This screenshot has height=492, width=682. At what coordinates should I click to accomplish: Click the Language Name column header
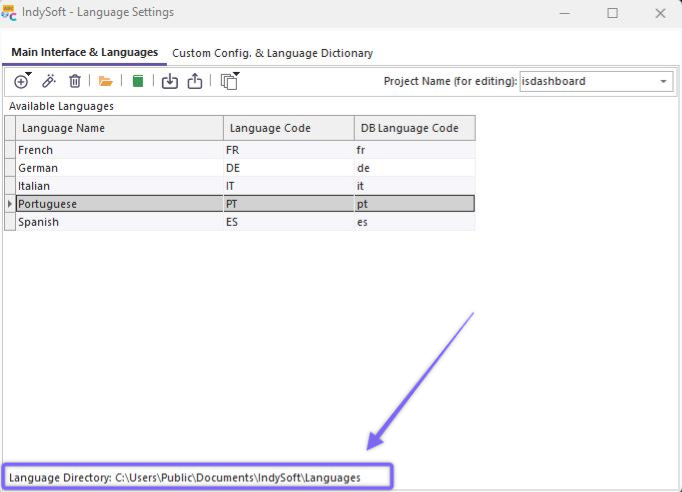click(119, 128)
